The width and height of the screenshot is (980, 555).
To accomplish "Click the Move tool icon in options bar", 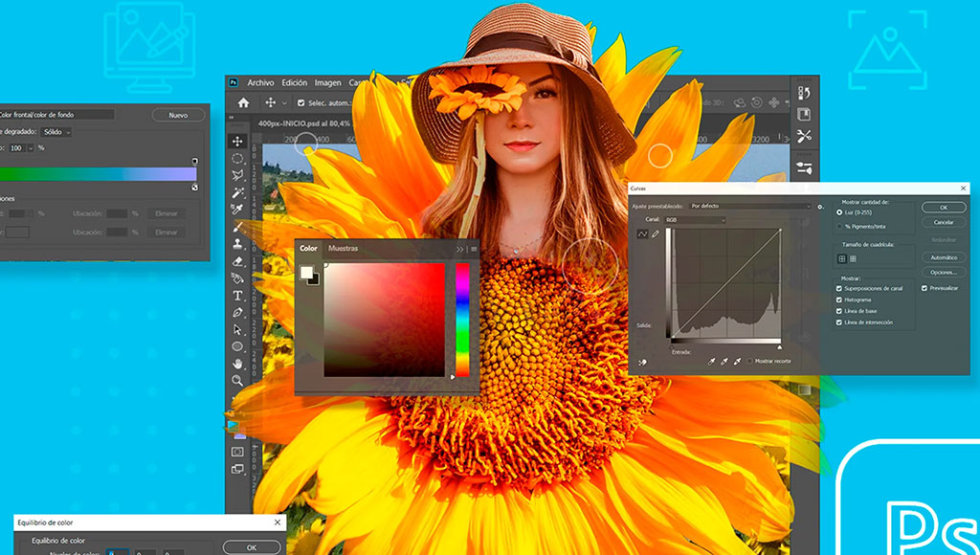I will (271, 102).
